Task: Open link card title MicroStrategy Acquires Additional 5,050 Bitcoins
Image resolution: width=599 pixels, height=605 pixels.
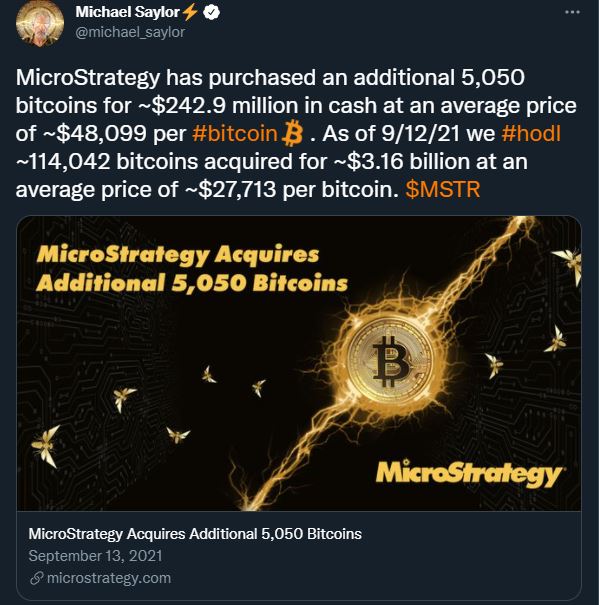Action: pos(195,534)
